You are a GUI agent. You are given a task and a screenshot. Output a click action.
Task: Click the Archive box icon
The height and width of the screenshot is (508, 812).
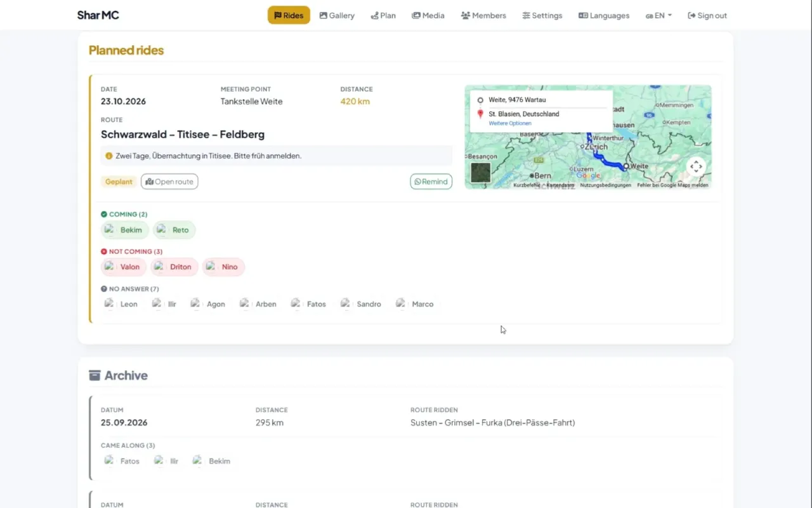(x=95, y=375)
